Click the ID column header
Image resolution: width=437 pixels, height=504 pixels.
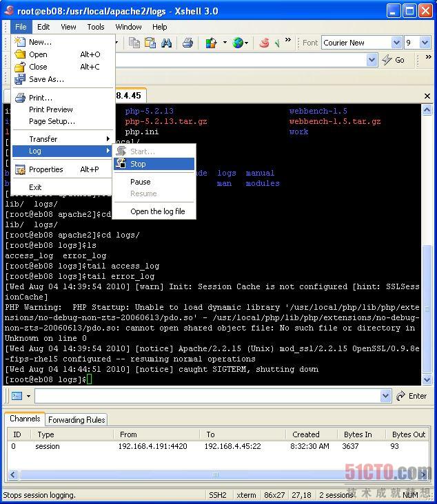pos(19,434)
